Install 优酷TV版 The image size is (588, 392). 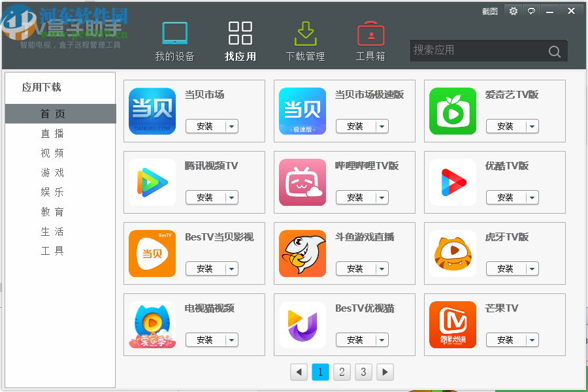(x=508, y=197)
